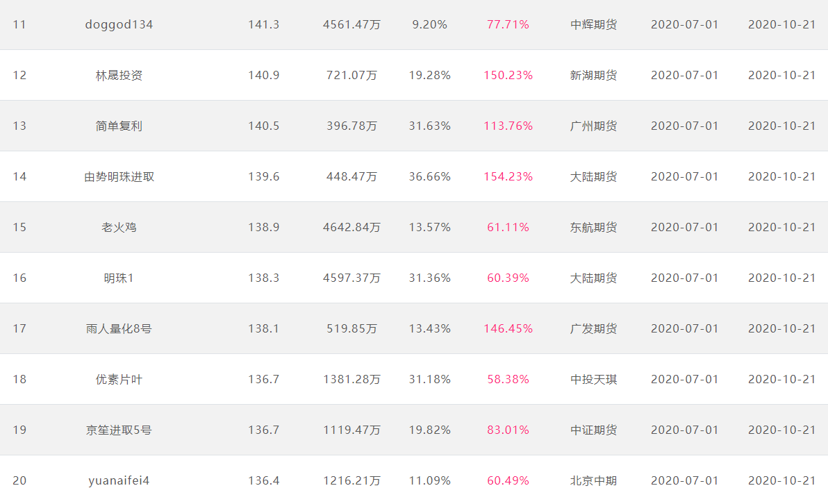Select the 简单复利 account name
This screenshot has width=828, height=504.
click(119, 126)
